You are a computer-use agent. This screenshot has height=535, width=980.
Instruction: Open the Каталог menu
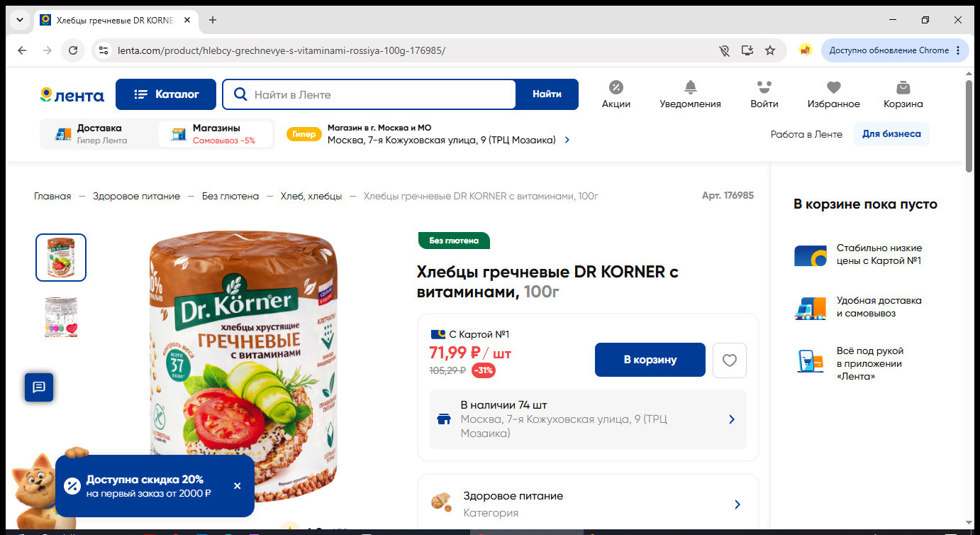tap(166, 94)
